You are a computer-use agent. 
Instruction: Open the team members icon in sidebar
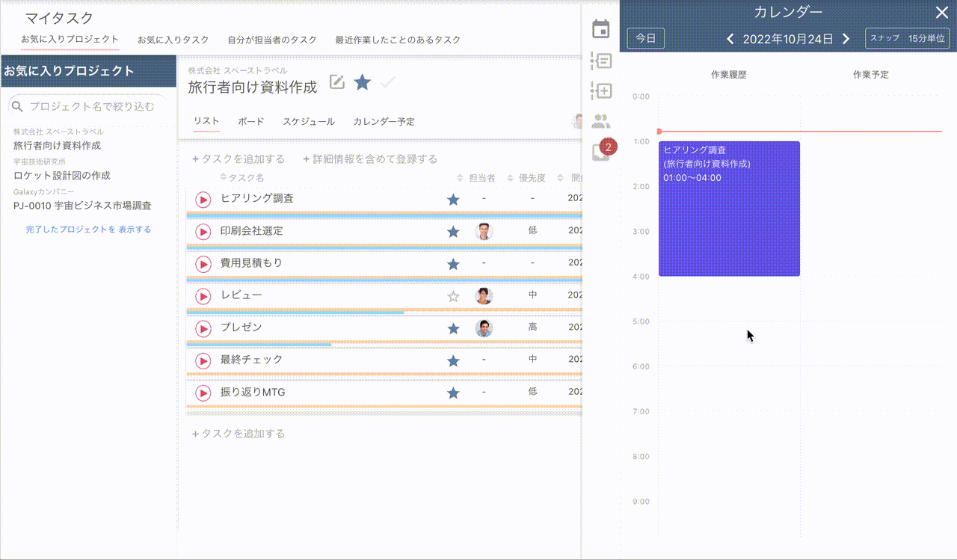(603, 120)
